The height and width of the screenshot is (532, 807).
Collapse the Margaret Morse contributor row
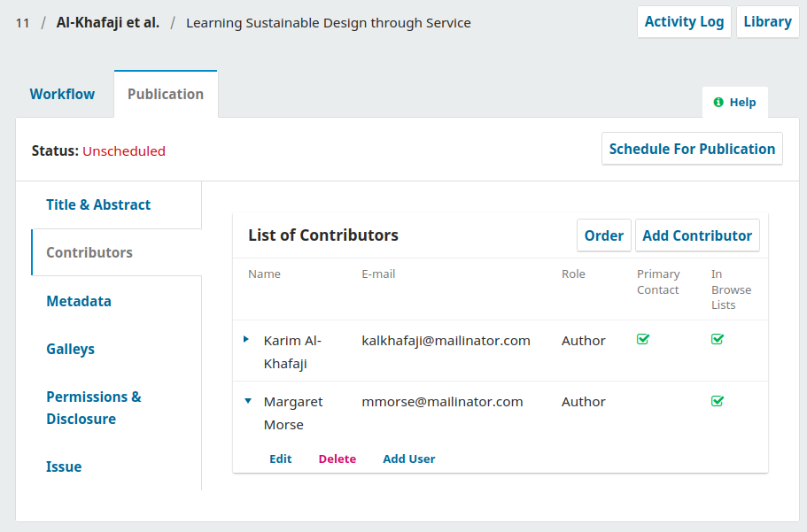pos(247,401)
